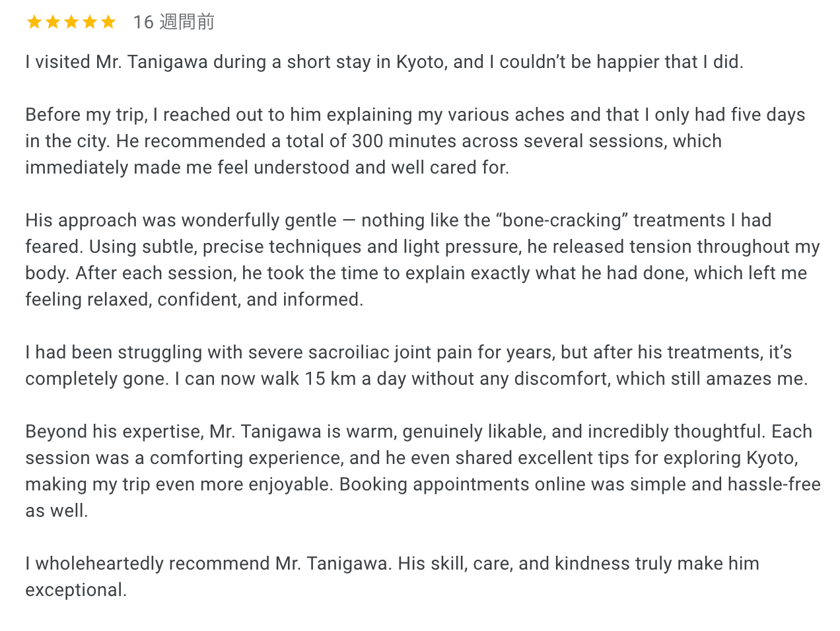Click the "16 週間前" review timestamp
840x631 pixels.
click(174, 22)
